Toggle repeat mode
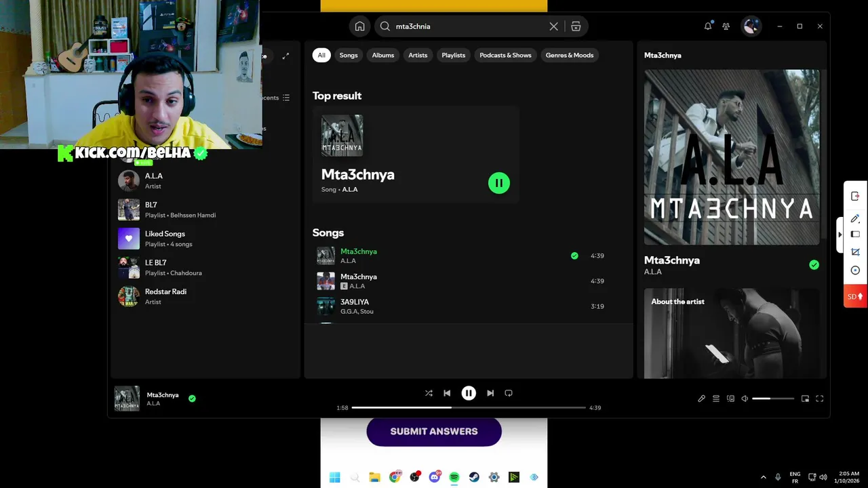Image resolution: width=868 pixels, height=488 pixels. pyautogui.click(x=509, y=393)
